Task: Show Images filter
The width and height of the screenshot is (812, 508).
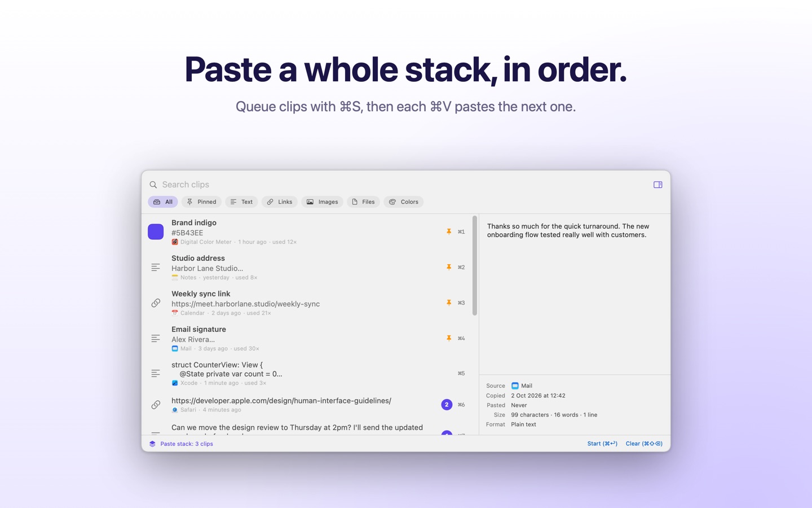Action: point(322,202)
